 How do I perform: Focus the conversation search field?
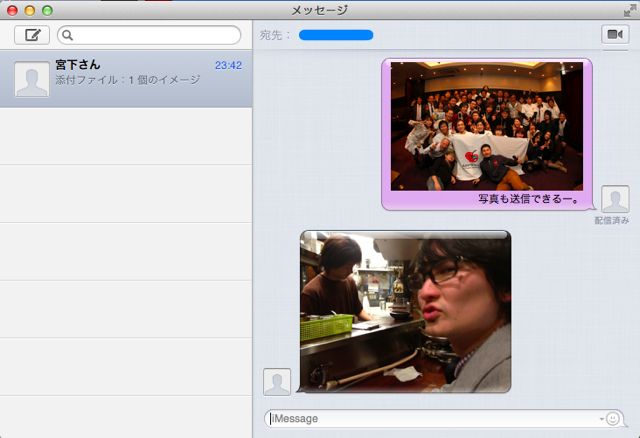point(149,36)
